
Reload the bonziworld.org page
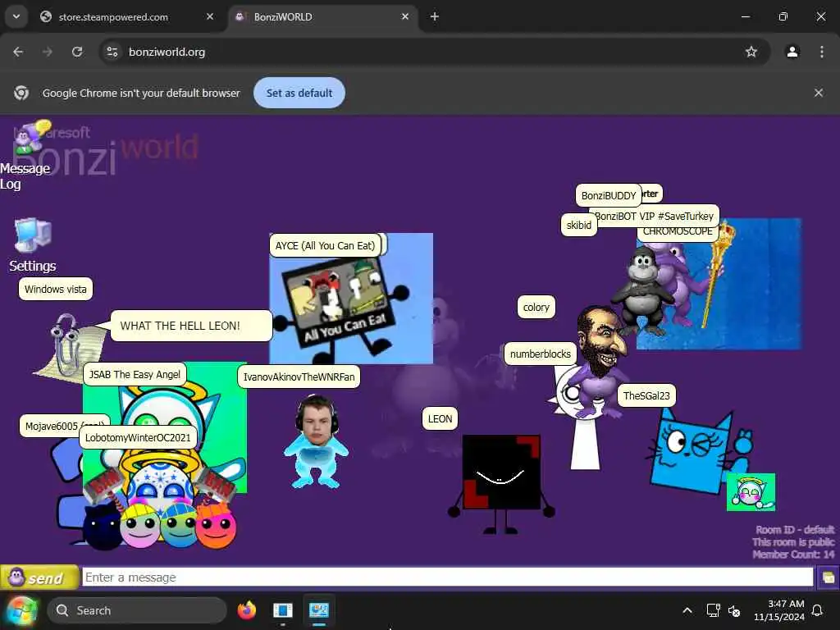[x=77, y=52]
